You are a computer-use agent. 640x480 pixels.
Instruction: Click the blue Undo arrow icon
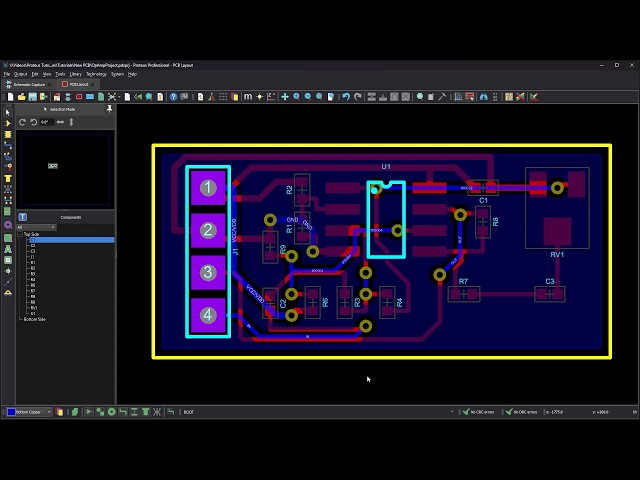(346, 97)
